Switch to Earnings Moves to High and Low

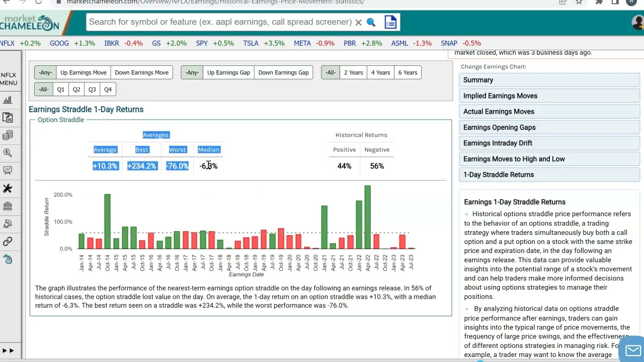(549, 159)
